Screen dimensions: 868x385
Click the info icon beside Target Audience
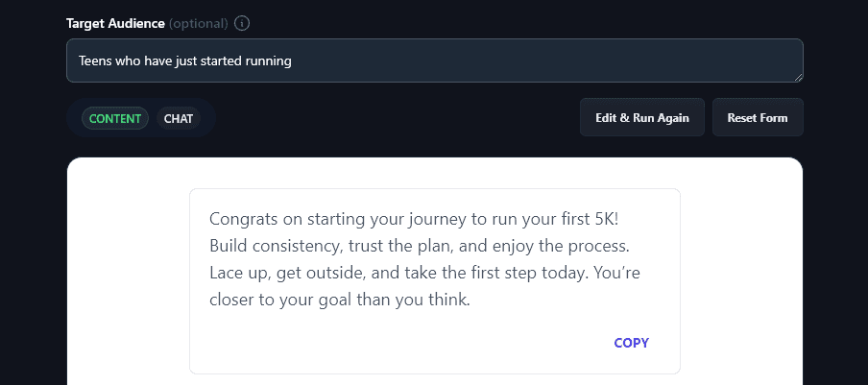pos(242,23)
